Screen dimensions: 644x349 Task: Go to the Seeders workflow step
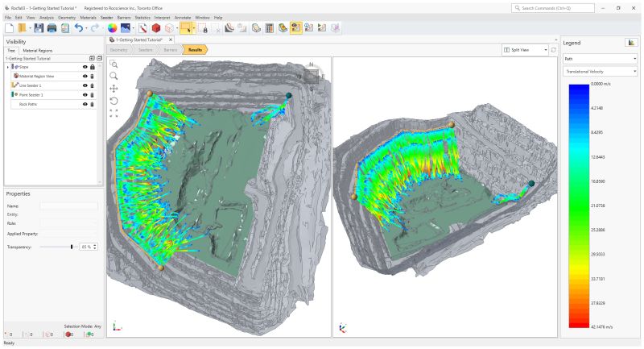coord(145,50)
